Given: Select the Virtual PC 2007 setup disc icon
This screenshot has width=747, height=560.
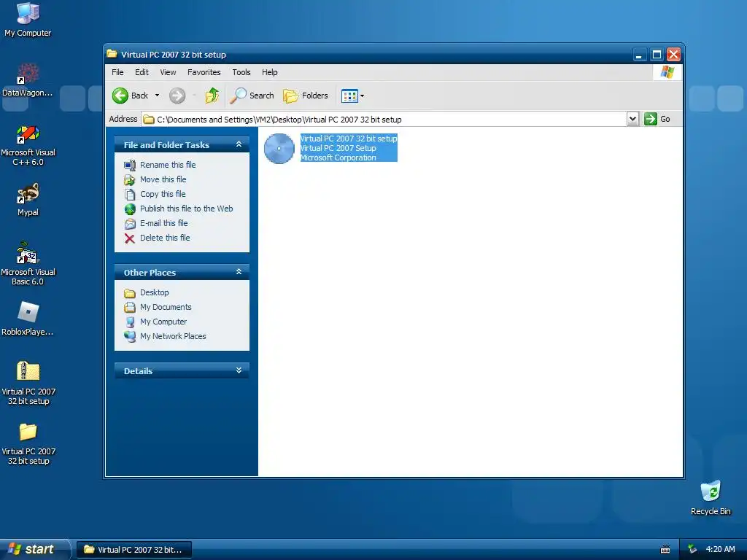Looking at the screenshot, I should pyautogui.click(x=279, y=148).
